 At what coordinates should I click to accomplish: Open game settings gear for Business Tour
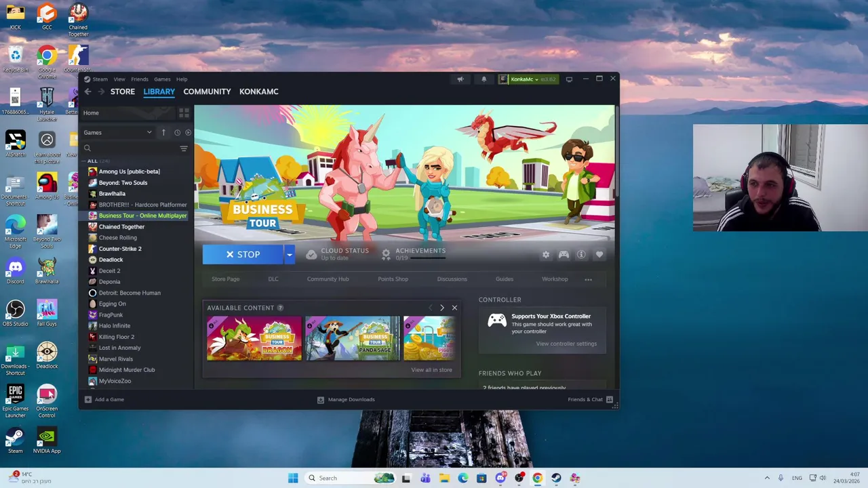coord(546,255)
